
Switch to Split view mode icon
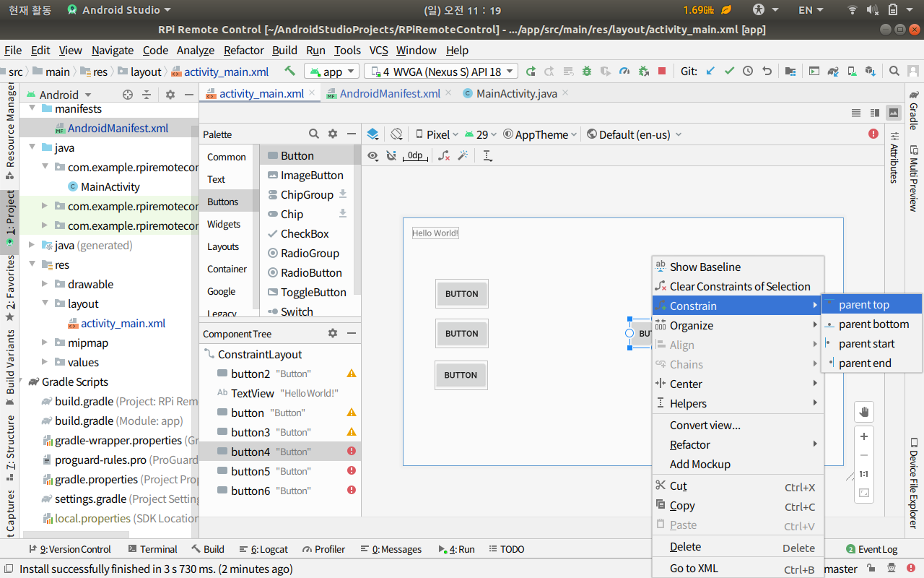875,113
